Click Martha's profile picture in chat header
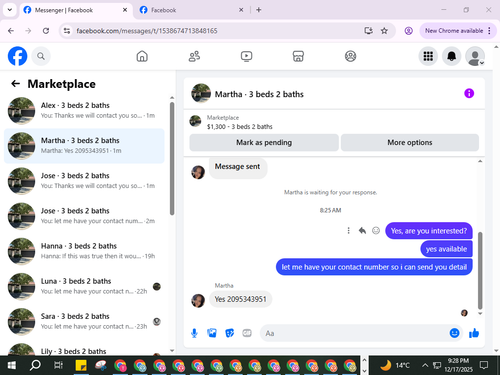 [x=201, y=93]
